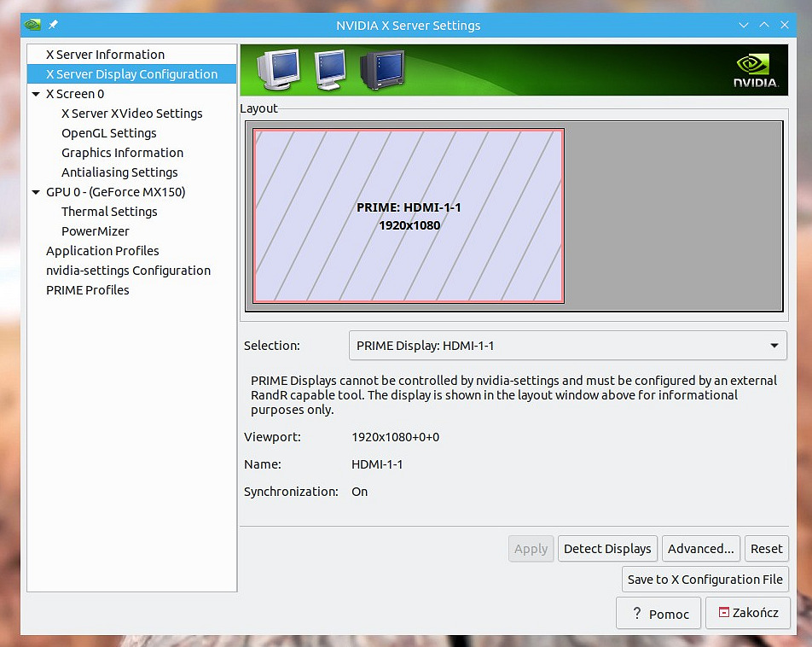This screenshot has height=647, width=812.
Task: Open the Advanced... options
Action: [x=700, y=549]
